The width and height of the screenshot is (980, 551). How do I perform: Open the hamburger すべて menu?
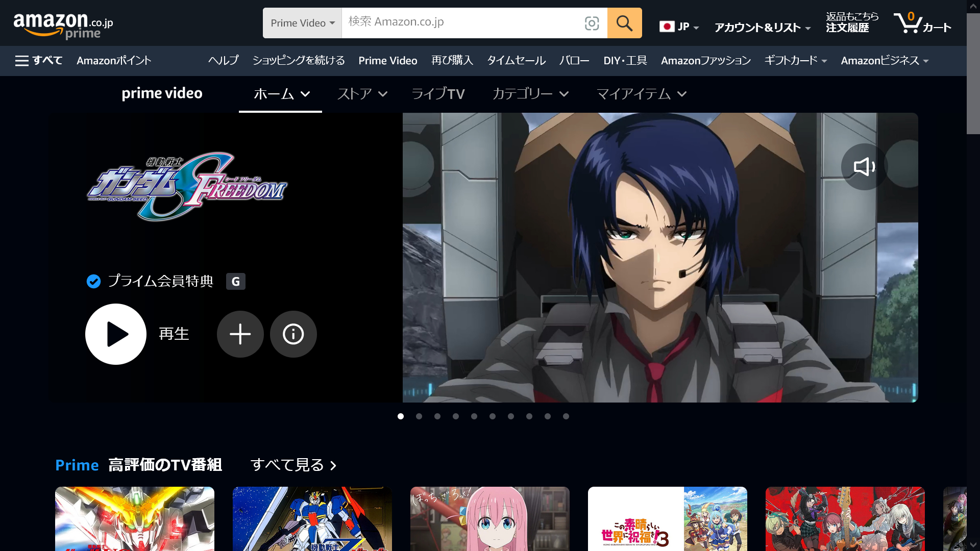click(39, 61)
